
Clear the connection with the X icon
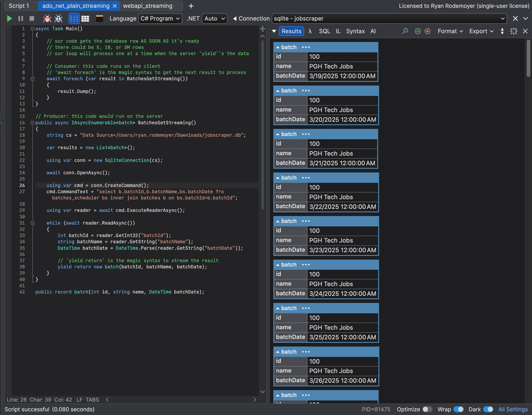pyautogui.click(x=515, y=18)
